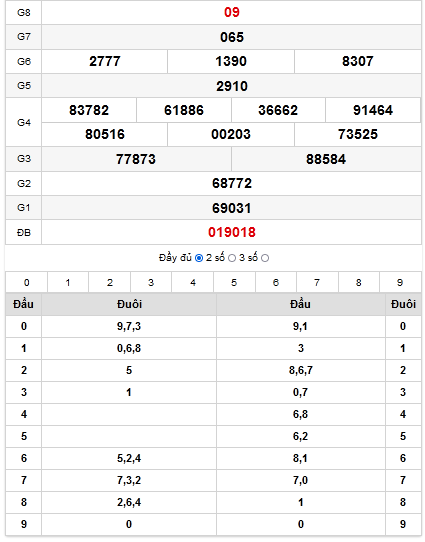Select the 2 số radio option
Viewport: 425px width, 542px height.
pos(232,258)
